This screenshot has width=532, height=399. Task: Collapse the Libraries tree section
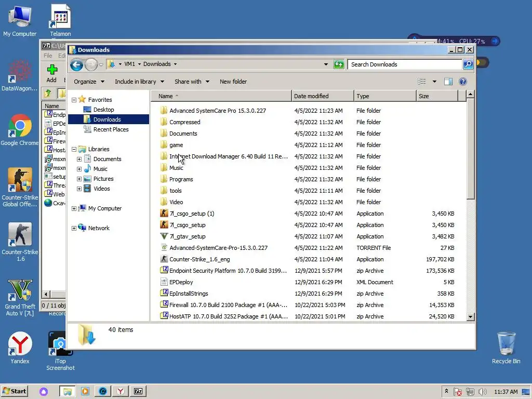click(74, 149)
